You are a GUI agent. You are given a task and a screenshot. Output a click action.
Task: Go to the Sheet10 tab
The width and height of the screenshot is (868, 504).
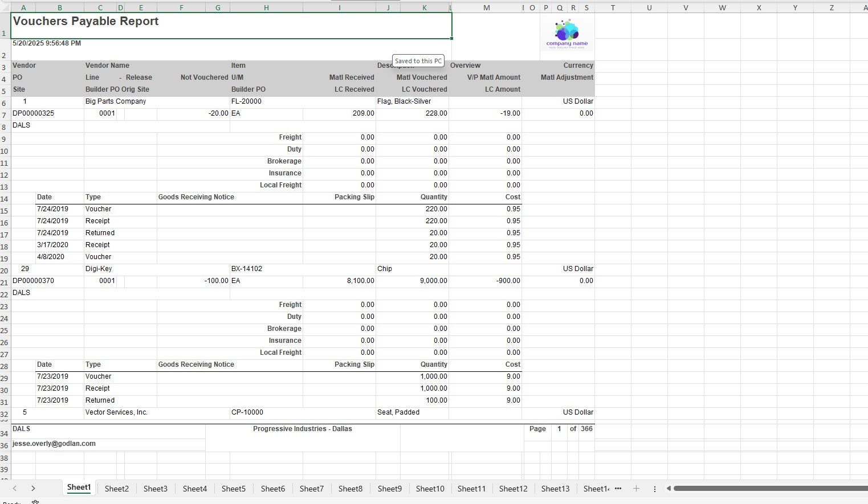(430, 489)
